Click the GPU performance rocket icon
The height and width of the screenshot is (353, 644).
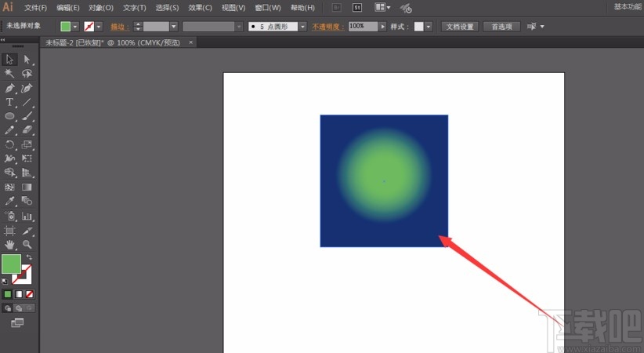(x=406, y=8)
